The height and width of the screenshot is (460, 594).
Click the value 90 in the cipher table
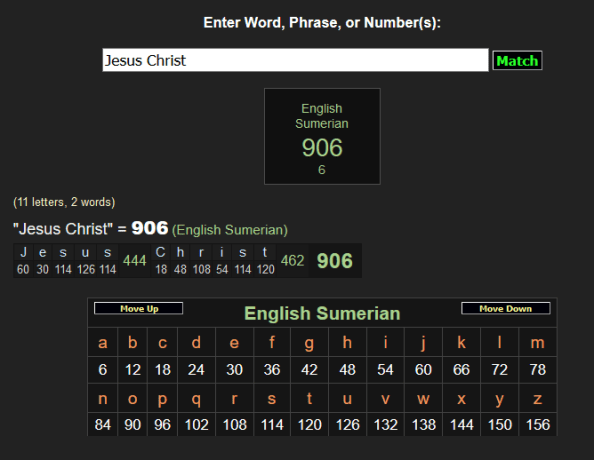(x=133, y=425)
